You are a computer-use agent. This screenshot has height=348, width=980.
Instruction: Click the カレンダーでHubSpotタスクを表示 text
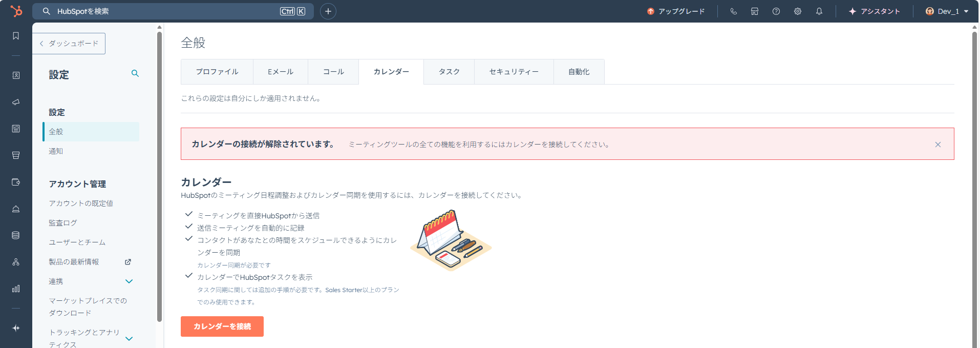click(255, 277)
